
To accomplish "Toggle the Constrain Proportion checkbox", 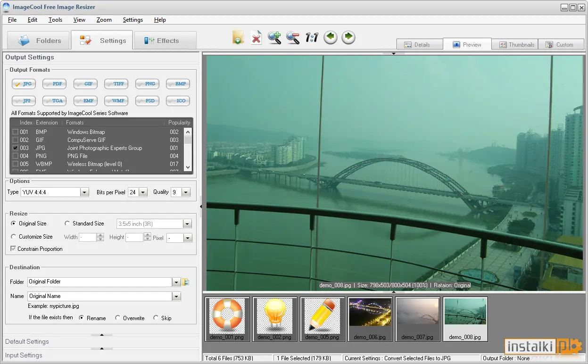I will click(x=13, y=249).
